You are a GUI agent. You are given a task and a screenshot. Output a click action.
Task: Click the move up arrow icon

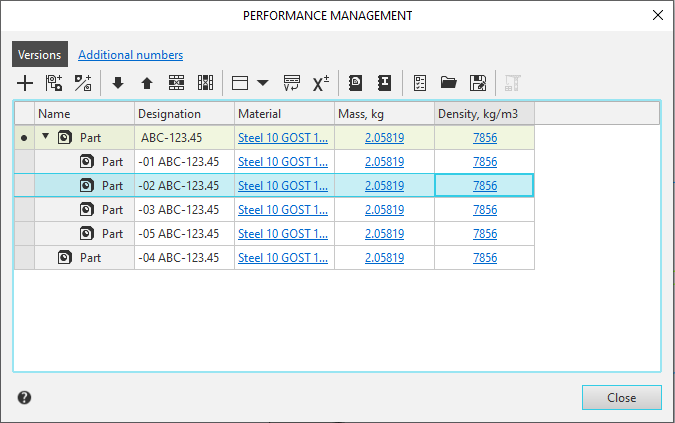tap(147, 84)
